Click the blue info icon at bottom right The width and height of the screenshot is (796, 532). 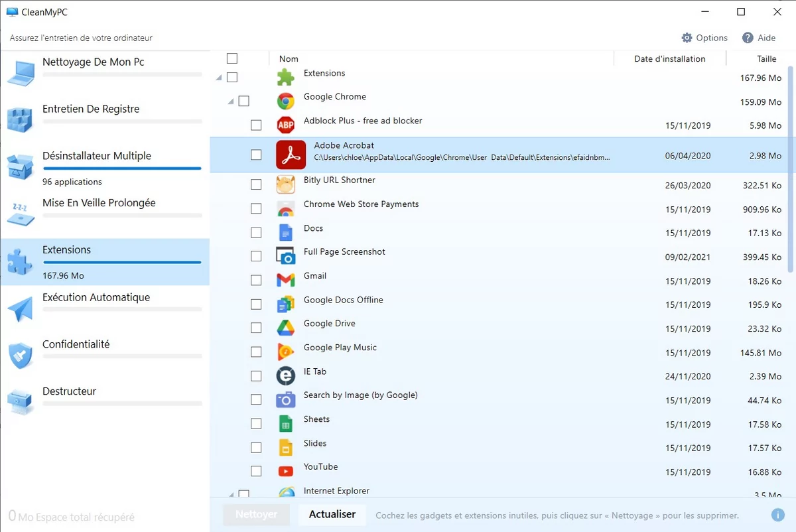point(777,515)
